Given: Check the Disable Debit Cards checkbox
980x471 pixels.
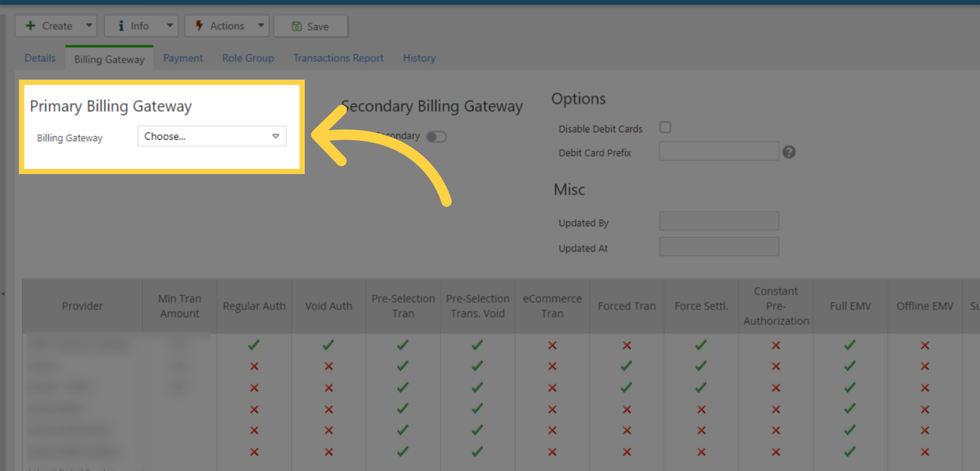Looking at the screenshot, I should tap(665, 127).
